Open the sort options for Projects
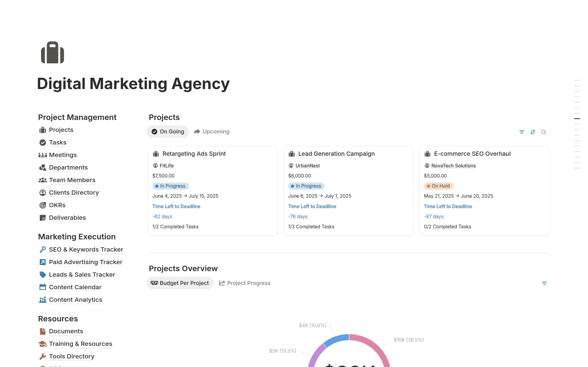The height and width of the screenshot is (367, 588). click(x=533, y=132)
